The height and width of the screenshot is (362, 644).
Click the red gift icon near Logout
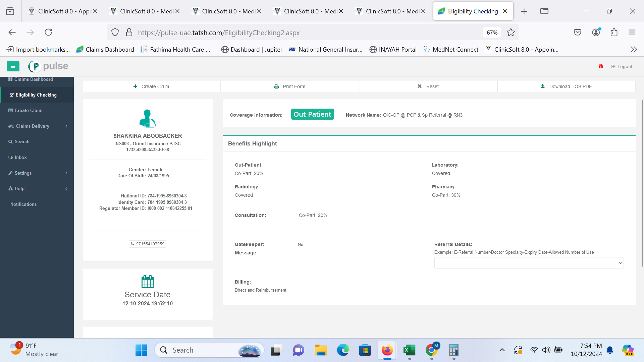pos(601,66)
